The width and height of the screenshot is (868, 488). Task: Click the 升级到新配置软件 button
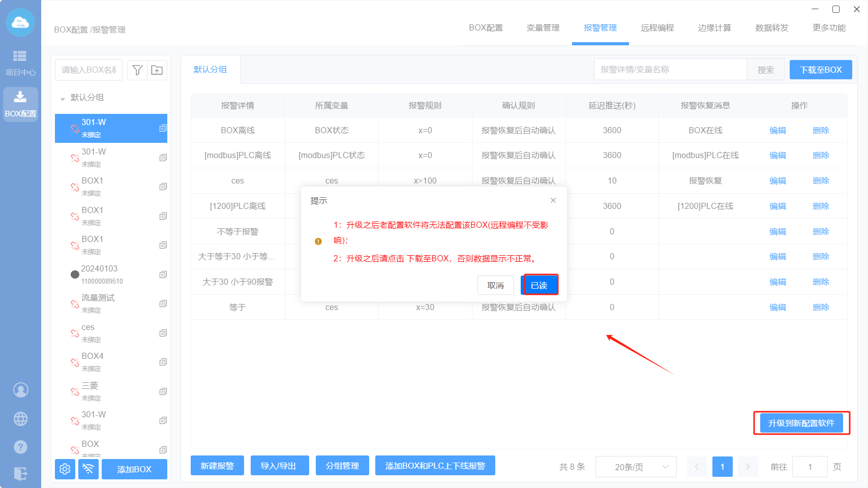tap(801, 423)
